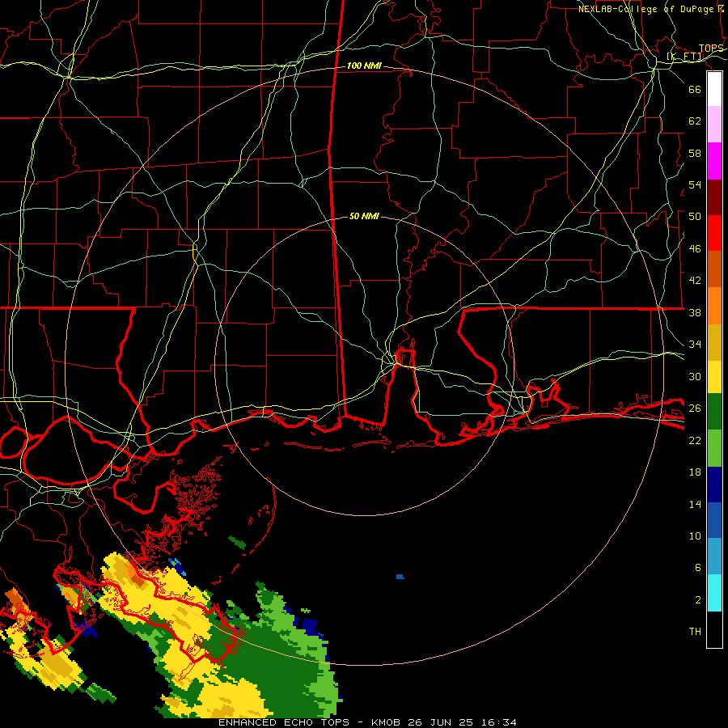Screen dimensions: 728x728
Task: Pick the dark maroon legend swatch
Action: click(x=714, y=197)
